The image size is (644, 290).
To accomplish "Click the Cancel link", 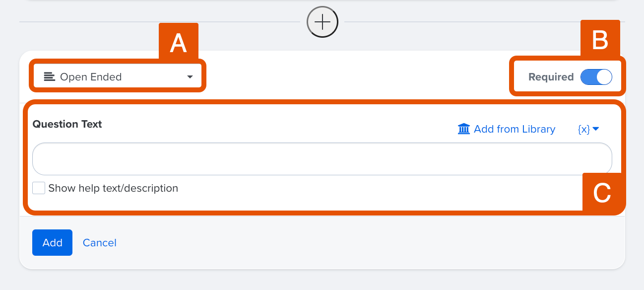I will pos(99,243).
